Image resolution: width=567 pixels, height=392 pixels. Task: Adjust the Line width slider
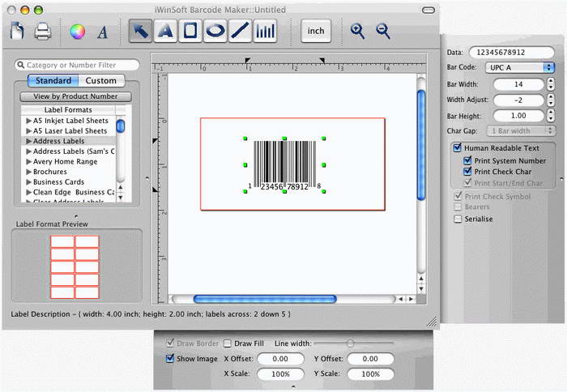(x=350, y=343)
